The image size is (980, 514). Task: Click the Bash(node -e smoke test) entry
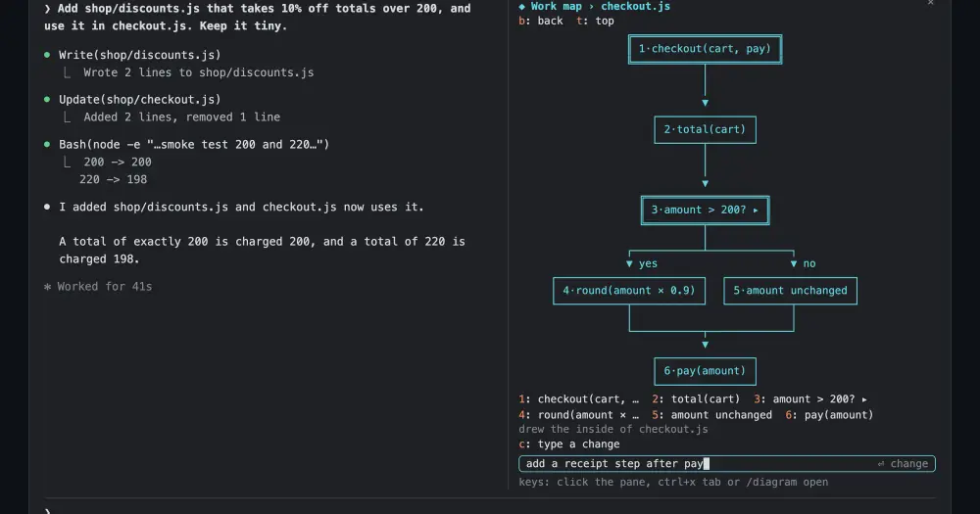[x=194, y=144]
